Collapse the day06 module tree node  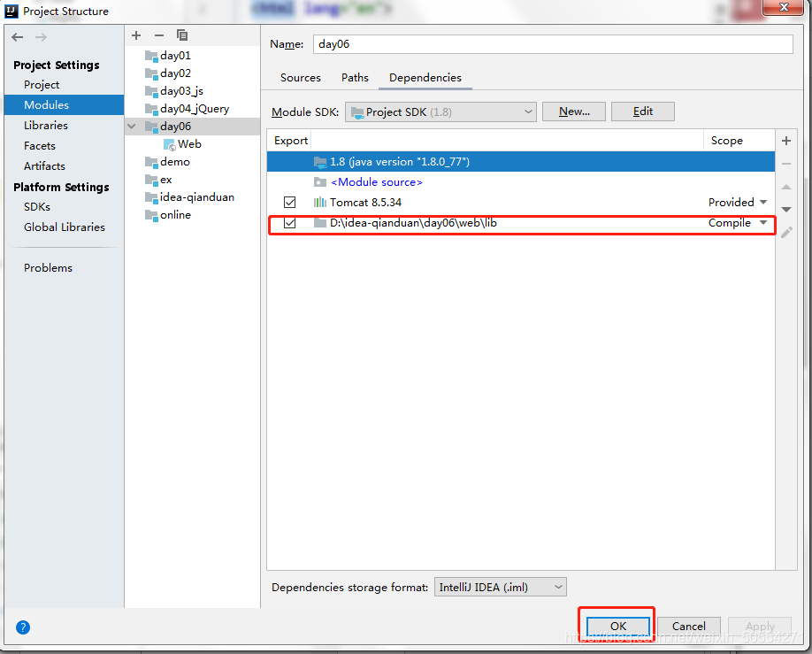132,127
